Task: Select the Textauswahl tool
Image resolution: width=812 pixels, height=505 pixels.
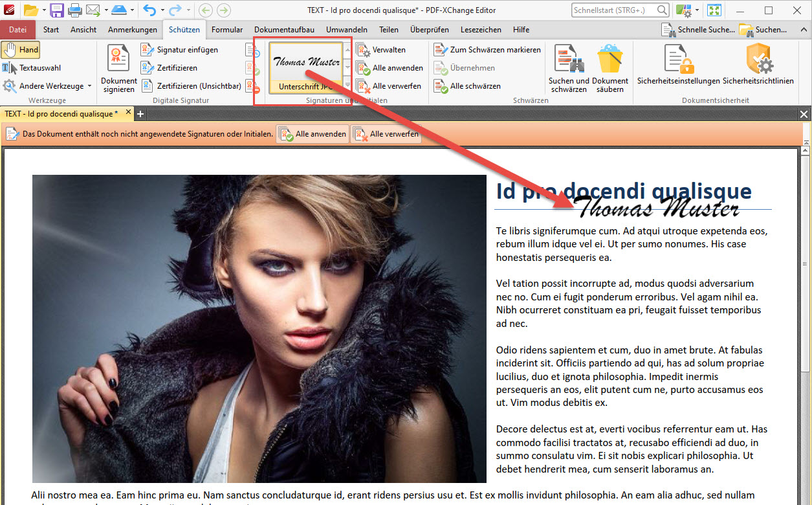Action: pyautogui.click(x=32, y=68)
